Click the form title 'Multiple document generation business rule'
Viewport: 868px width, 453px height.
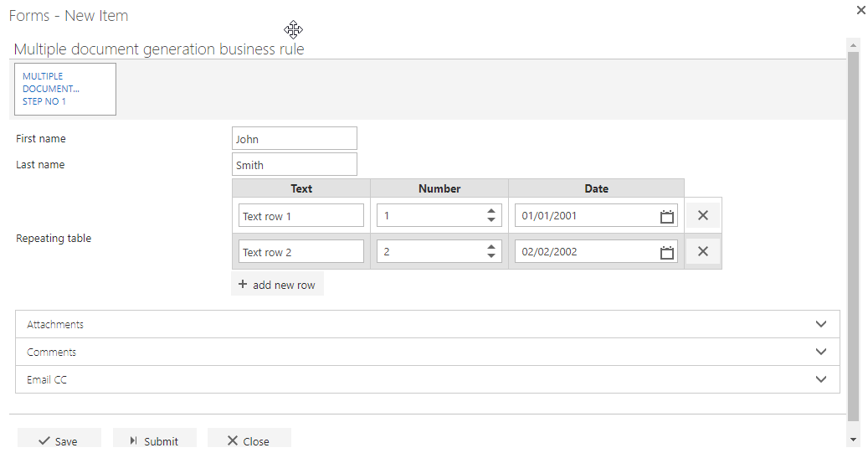(159, 49)
